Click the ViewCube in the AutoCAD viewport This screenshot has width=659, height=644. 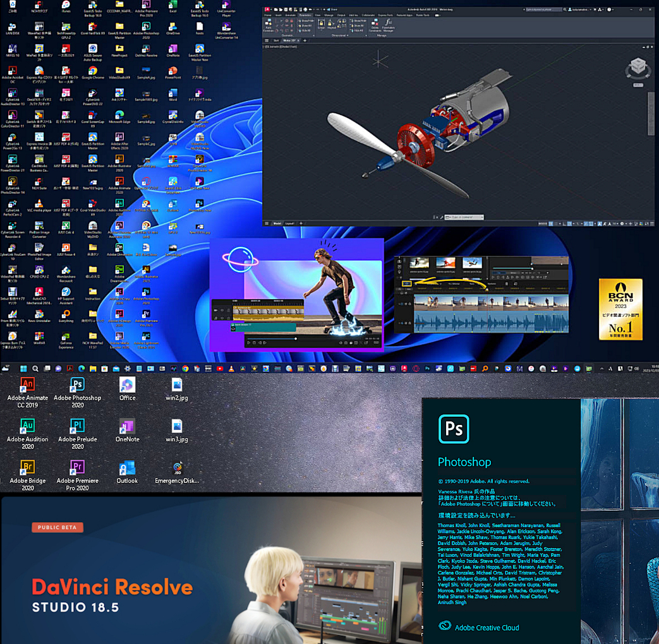[x=638, y=67]
